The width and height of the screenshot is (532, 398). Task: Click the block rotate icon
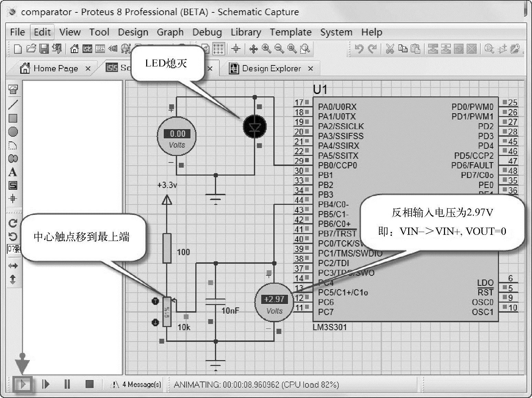459,49
